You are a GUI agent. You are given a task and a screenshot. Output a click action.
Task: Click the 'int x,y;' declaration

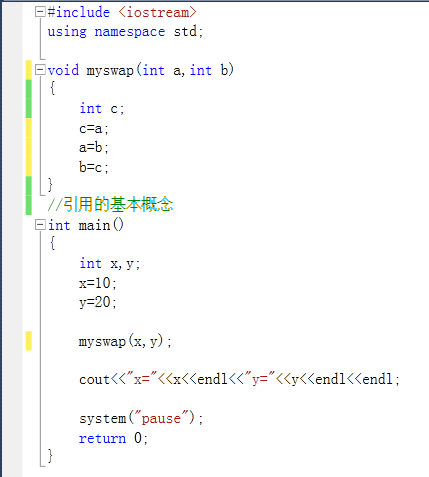point(110,264)
